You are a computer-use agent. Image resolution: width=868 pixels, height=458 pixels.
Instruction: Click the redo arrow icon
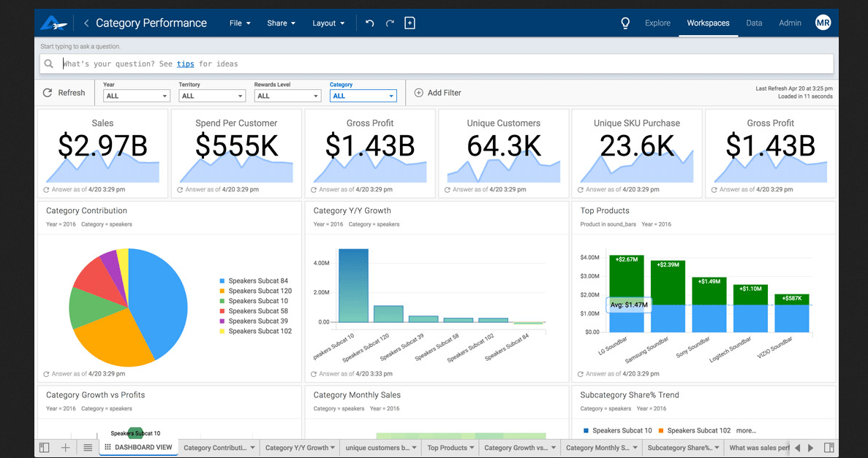click(390, 23)
